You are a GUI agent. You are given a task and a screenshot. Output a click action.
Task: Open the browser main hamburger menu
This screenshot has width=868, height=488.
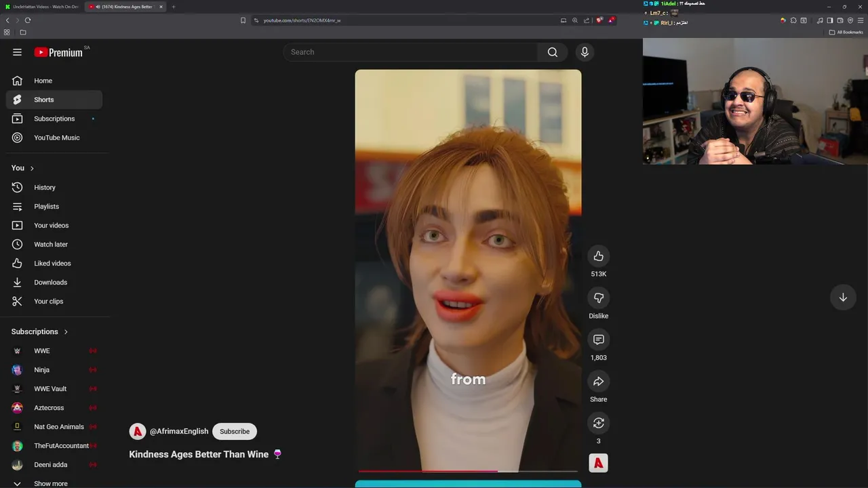(861, 20)
